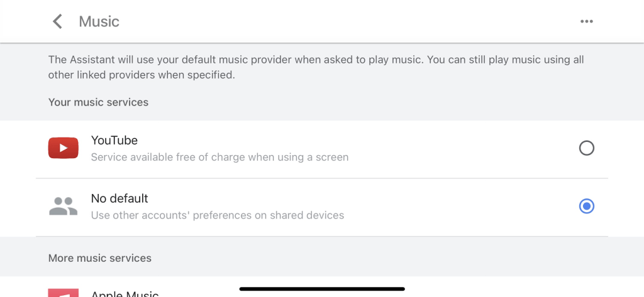
Task: Click the "Your music services" section header
Action: click(x=98, y=102)
